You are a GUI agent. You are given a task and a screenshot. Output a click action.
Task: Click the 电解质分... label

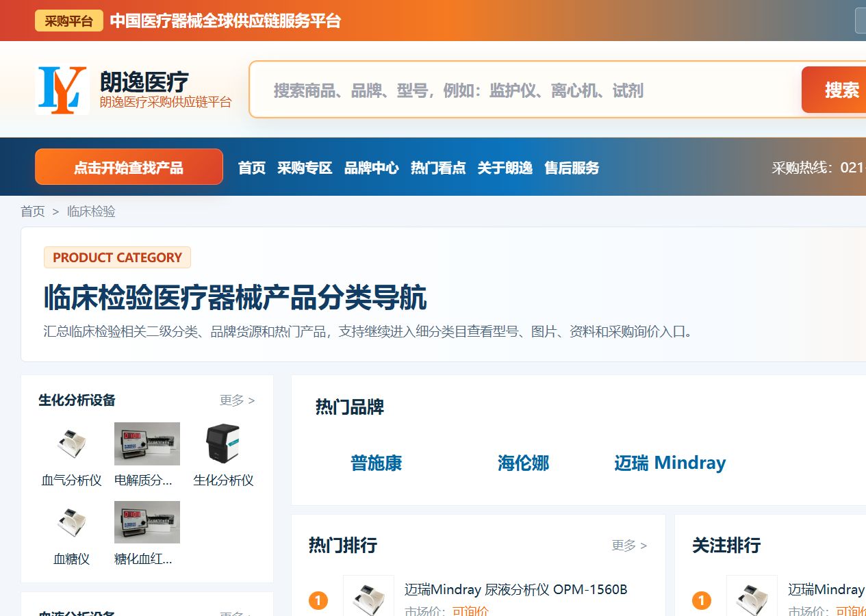[143, 480]
